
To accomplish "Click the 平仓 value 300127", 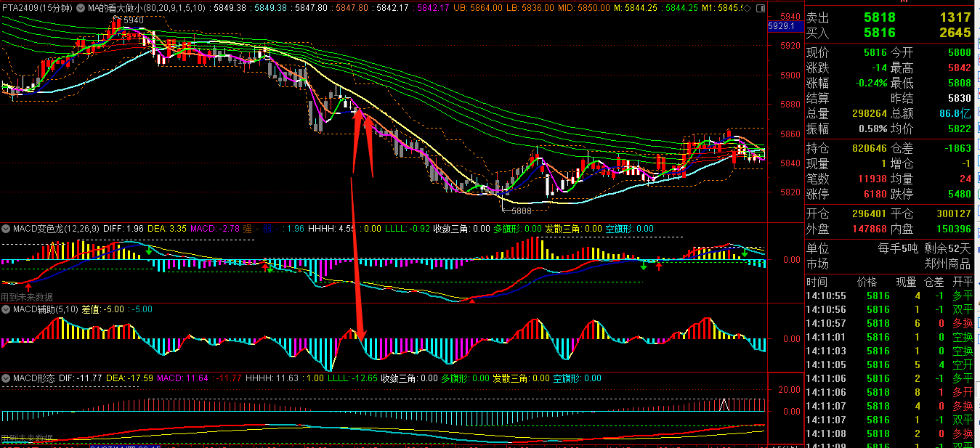I will coord(953,213).
